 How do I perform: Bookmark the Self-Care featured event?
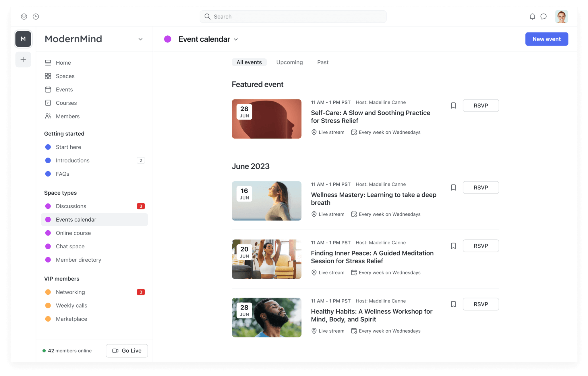point(453,105)
